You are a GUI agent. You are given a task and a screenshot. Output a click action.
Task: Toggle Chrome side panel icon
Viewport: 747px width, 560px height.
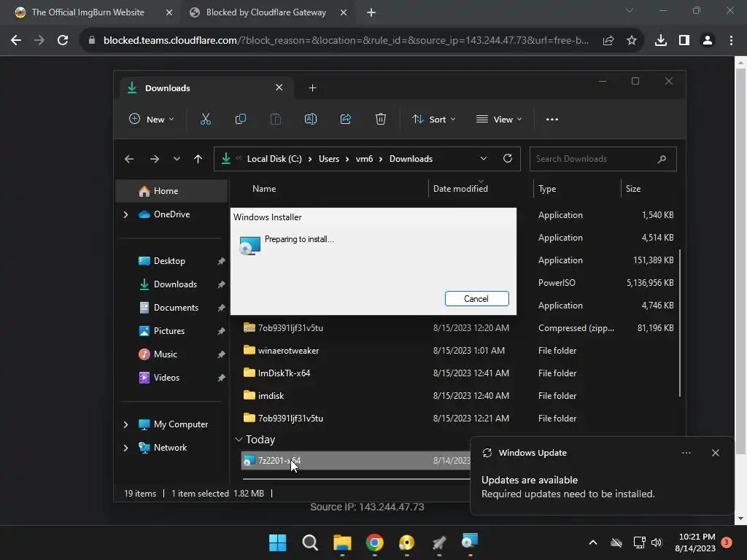684,41
